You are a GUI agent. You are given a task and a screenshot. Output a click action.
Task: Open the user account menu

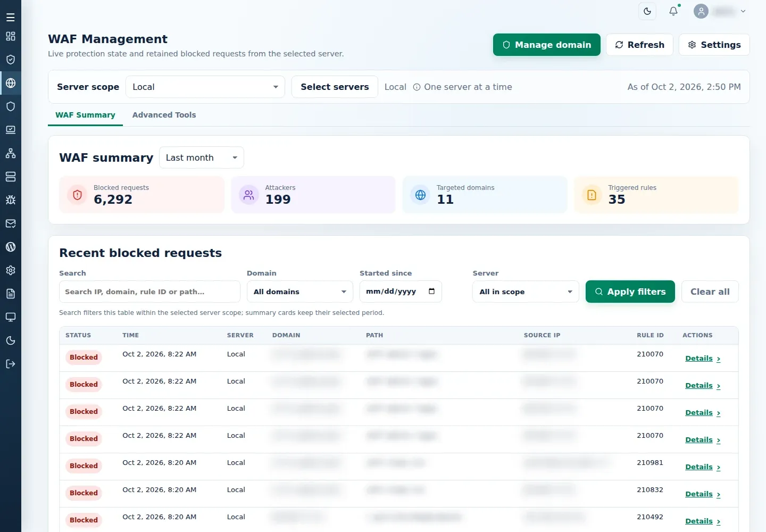pos(720,11)
